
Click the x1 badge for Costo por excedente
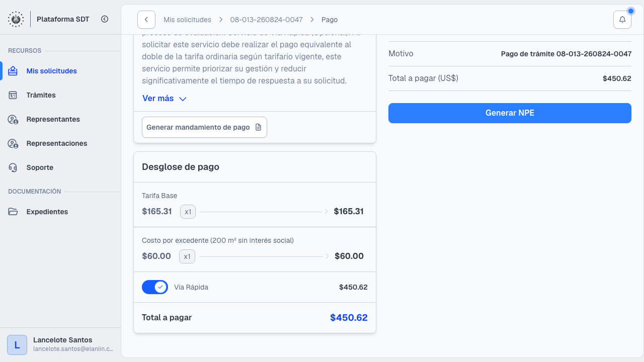click(187, 256)
